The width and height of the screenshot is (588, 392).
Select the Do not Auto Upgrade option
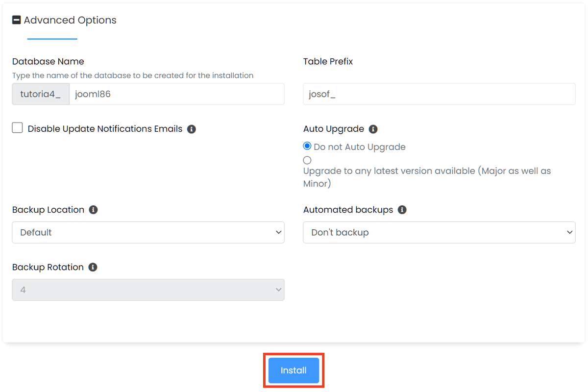tap(307, 146)
